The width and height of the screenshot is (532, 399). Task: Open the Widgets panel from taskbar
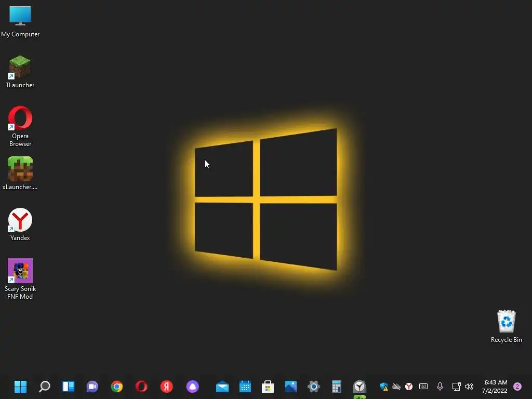(68, 387)
